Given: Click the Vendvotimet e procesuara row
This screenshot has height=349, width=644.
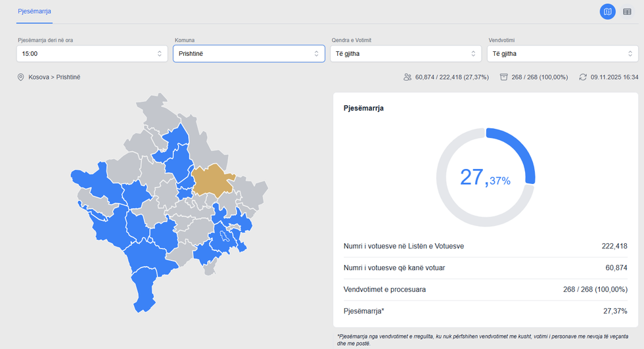Looking at the screenshot, I should [x=485, y=289].
